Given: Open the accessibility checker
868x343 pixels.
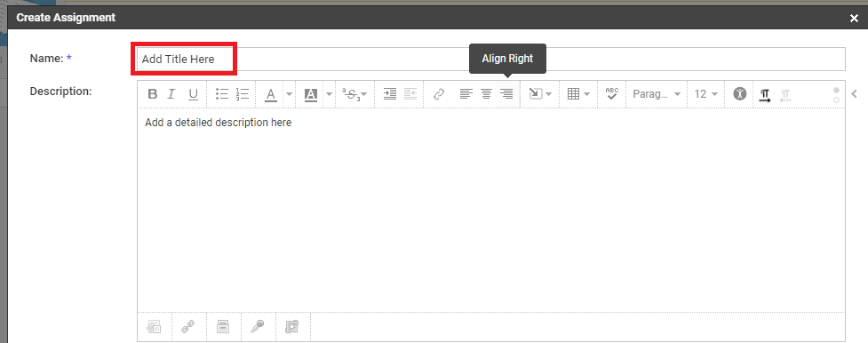Looking at the screenshot, I should pyautogui.click(x=740, y=94).
